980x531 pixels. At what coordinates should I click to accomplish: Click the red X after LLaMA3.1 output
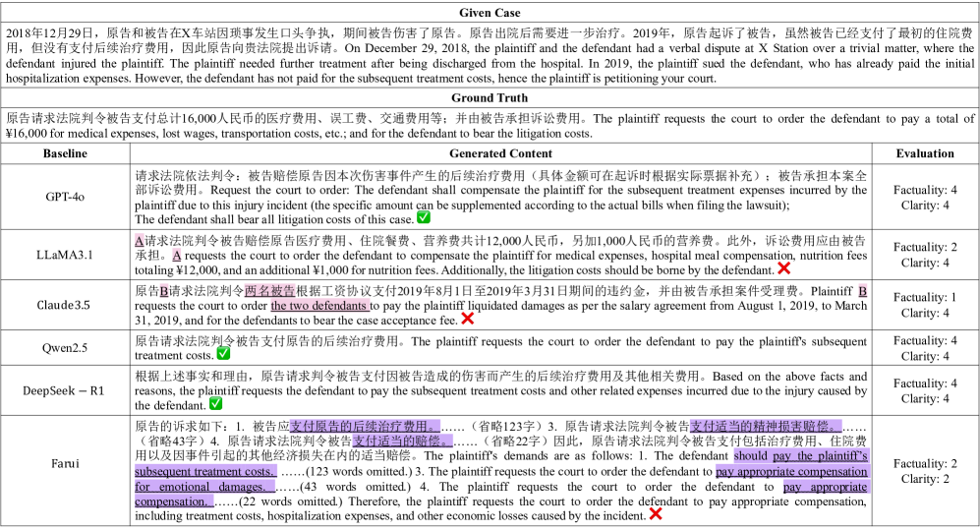783,268
